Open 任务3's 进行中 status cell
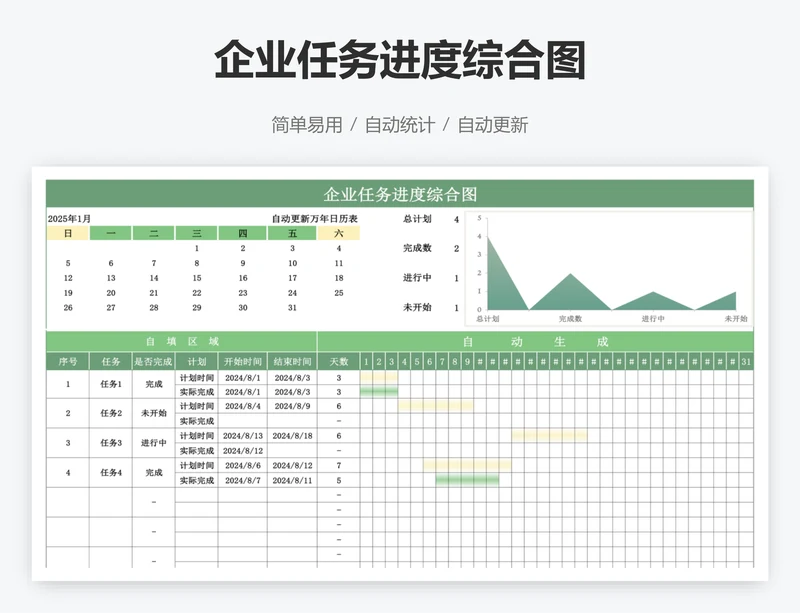Viewport: 800px width, 613px height. (x=153, y=443)
